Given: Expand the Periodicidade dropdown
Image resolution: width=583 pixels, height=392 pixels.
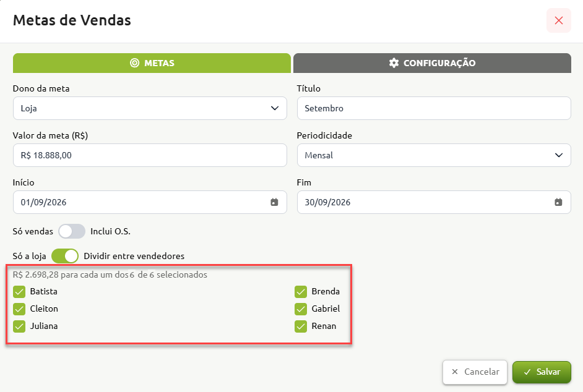Looking at the screenshot, I should 434,155.
